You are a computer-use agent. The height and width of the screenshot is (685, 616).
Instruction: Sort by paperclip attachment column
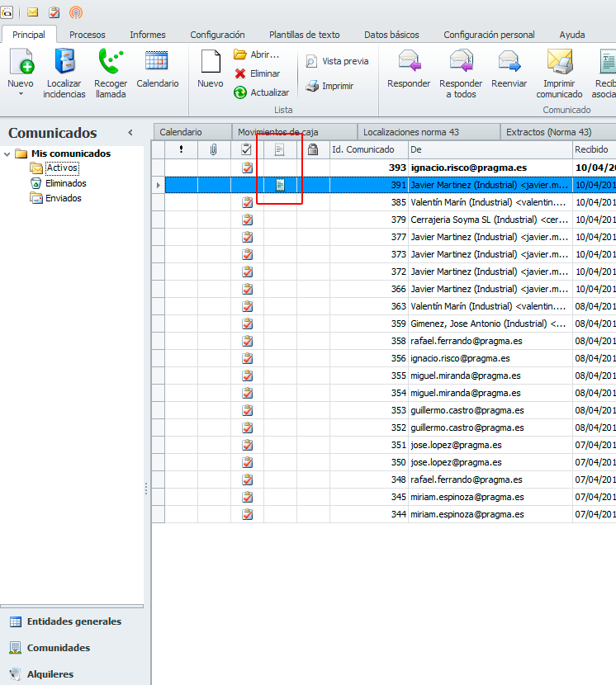(x=214, y=149)
